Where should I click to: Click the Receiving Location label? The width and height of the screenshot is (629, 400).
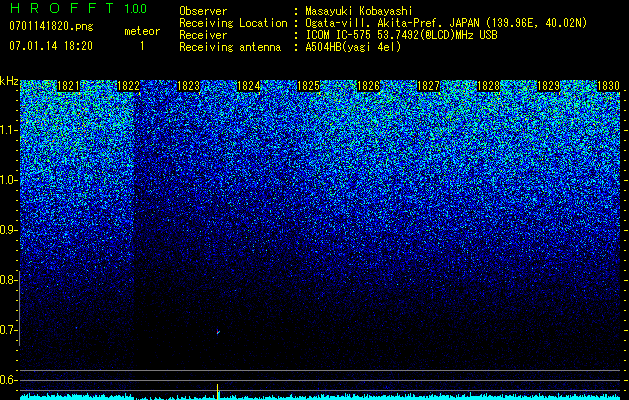[233, 23]
